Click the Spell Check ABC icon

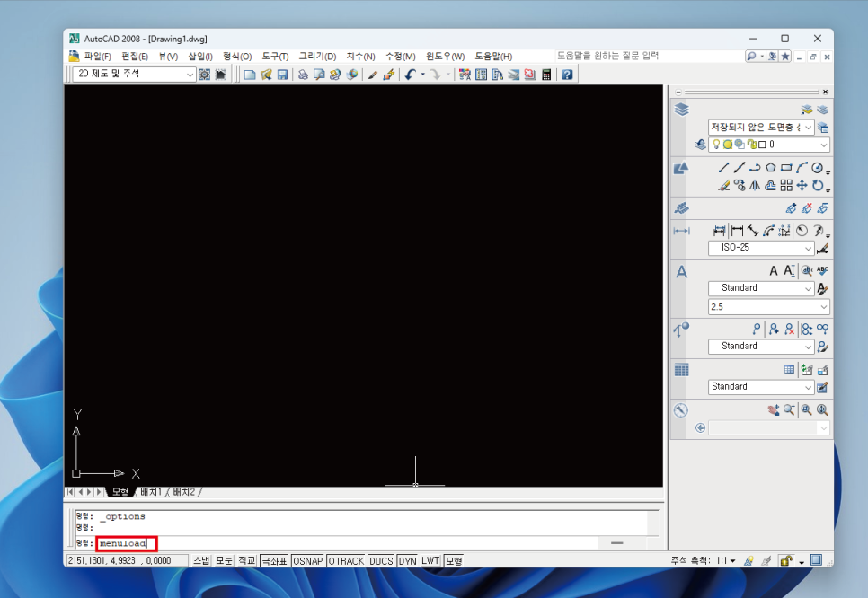(822, 270)
